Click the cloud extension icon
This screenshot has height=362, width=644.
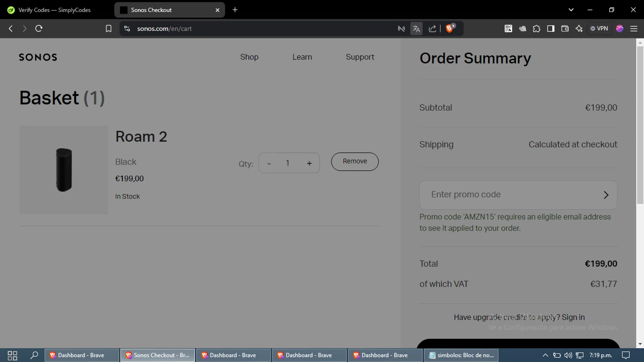[522, 29]
